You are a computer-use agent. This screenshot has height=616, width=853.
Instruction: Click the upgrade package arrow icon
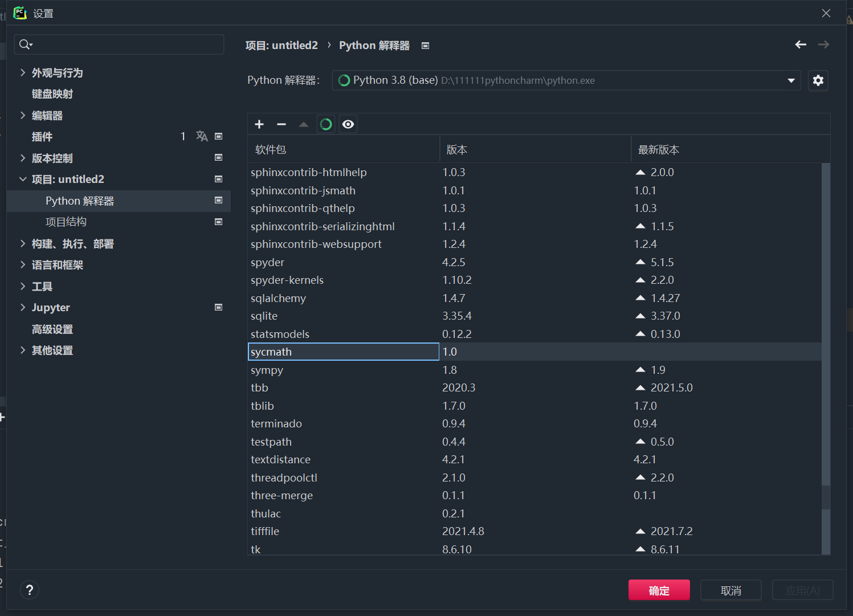coord(304,124)
